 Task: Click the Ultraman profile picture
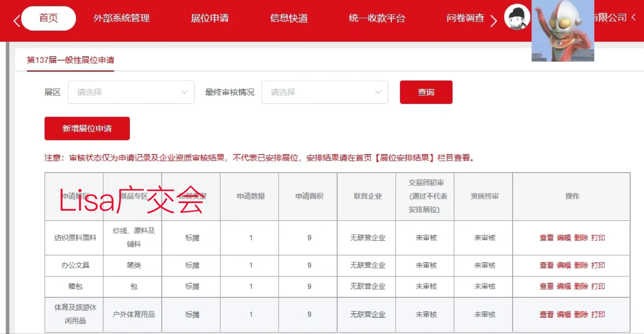562,31
